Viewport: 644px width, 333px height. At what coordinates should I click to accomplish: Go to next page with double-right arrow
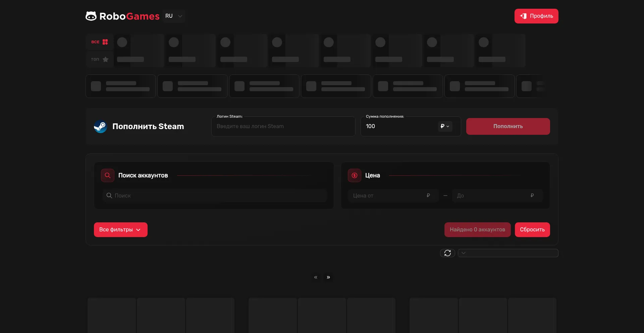point(328,277)
